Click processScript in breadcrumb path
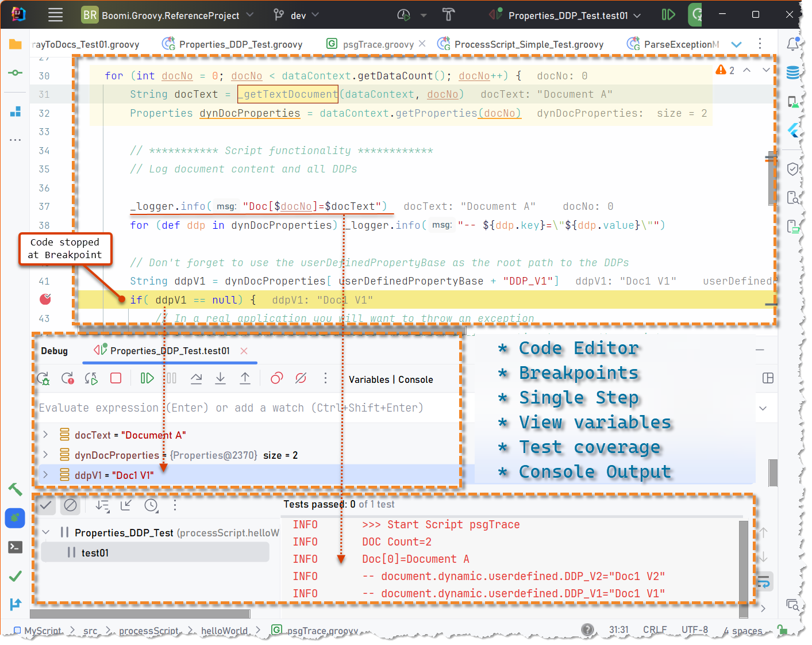The image size is (812, 645). [149, 631]
